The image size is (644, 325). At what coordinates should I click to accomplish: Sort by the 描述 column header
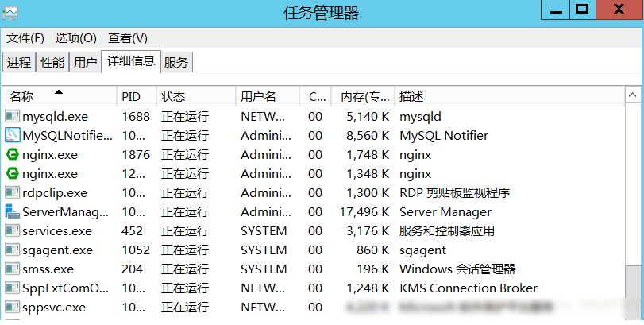(x=510, y=97)
